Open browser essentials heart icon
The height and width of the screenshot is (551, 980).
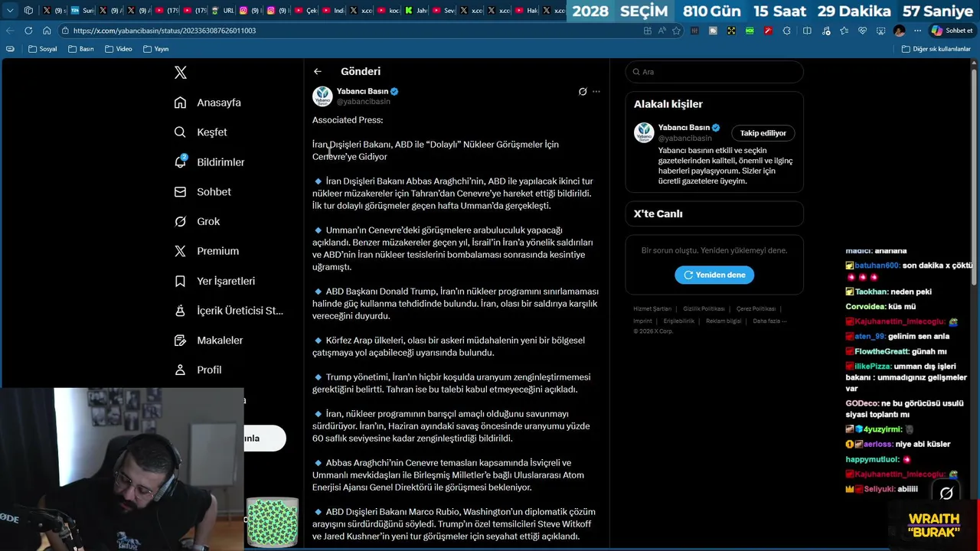pyautogui.click(x=862, y=31)
